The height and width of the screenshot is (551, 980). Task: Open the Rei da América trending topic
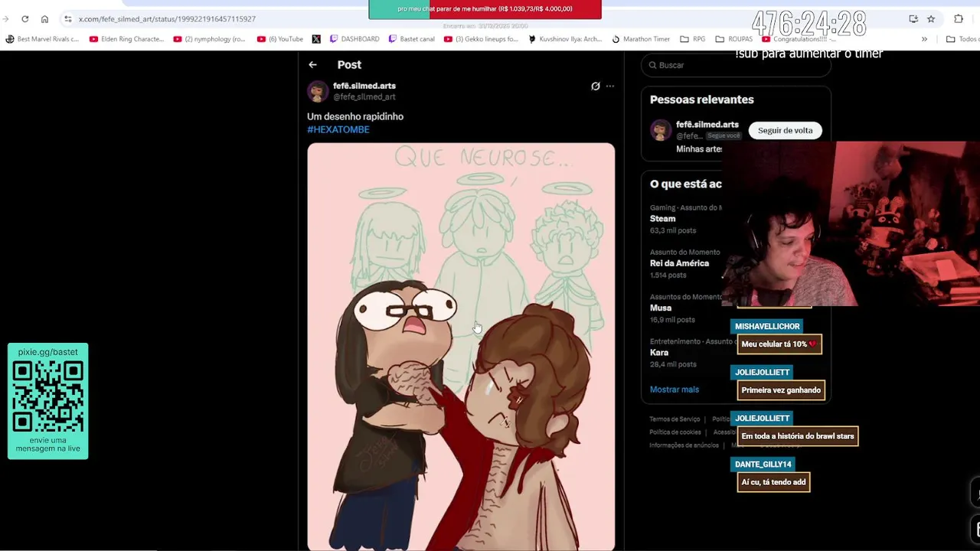679,263
